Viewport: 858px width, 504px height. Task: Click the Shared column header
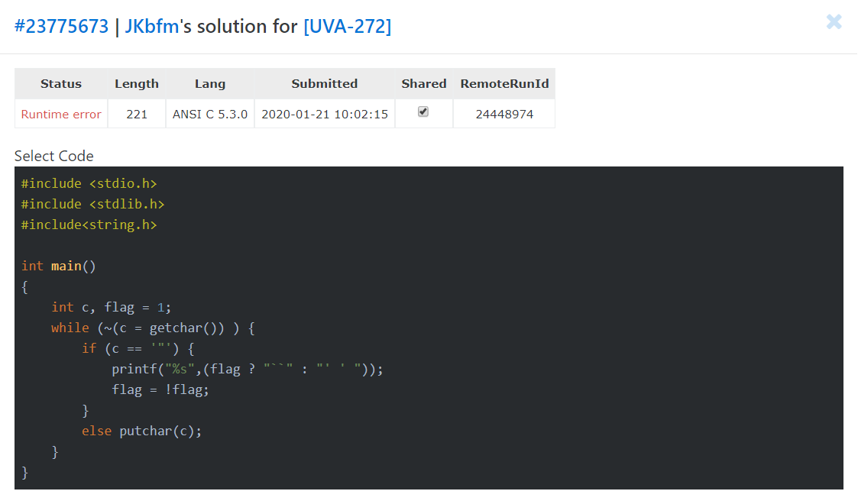424,84
